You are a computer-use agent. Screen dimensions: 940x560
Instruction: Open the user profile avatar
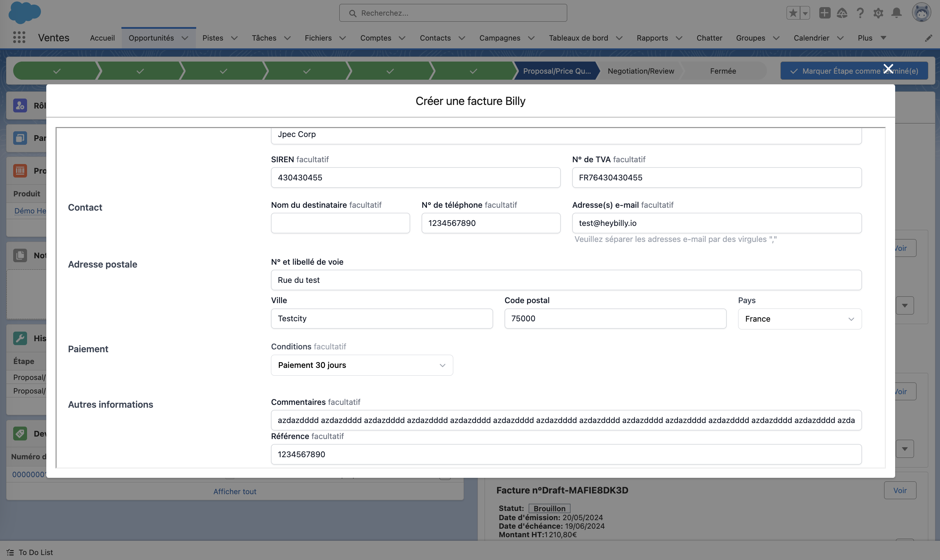pos(921,12)
